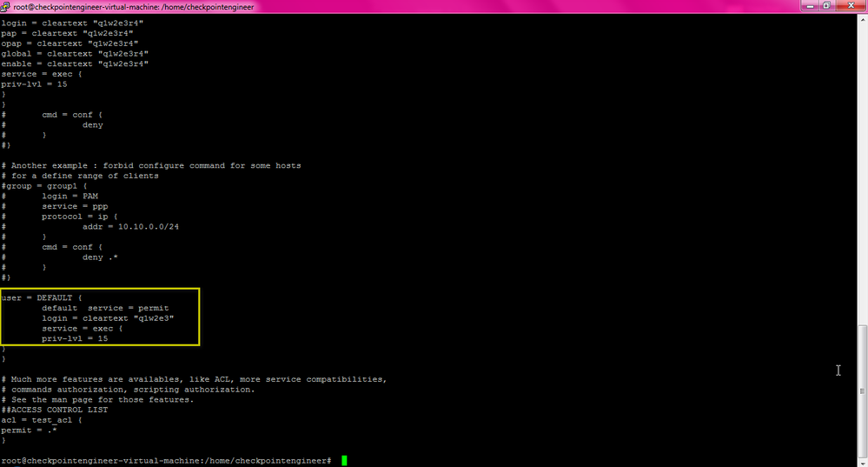The image size is (868, 467).
Task: Click "priv-lvl = 15" inside yellow box
Action: (75, 338)
